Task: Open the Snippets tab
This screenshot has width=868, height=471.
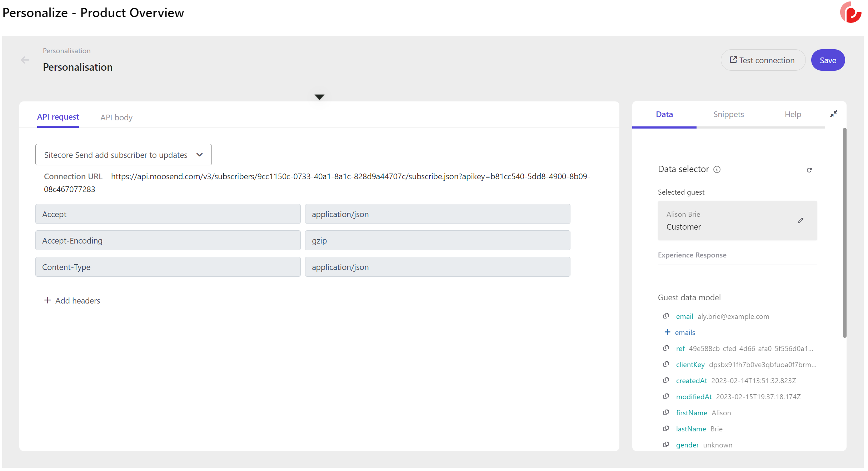Action: tap(728, 115)
